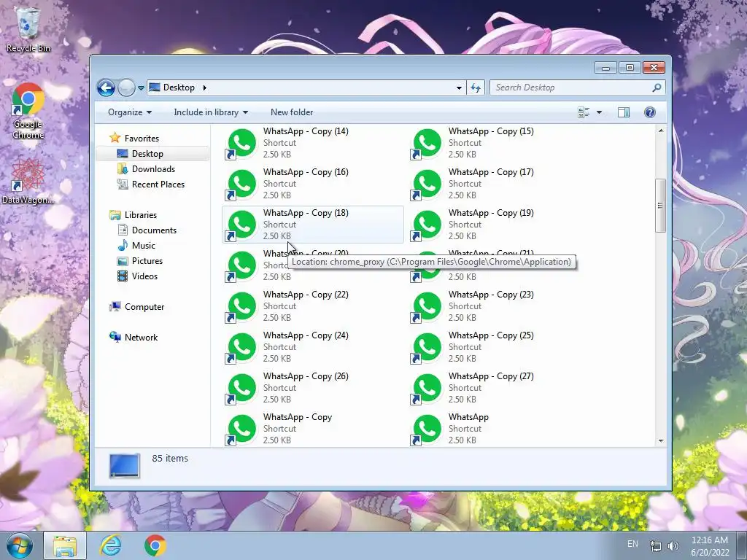Open the Documents library
The width and height of the screenshot is (747, 560).
tap(154, 230)
